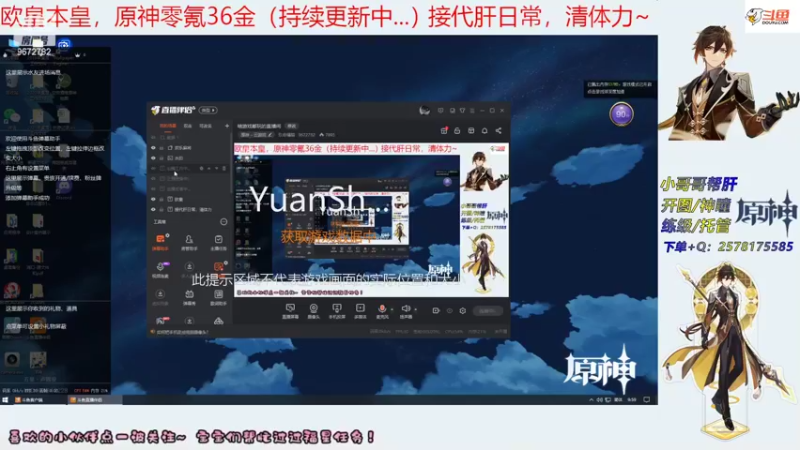Add the 摄像头 camera source
The image size is (800, 450).
tap(313, 311)
